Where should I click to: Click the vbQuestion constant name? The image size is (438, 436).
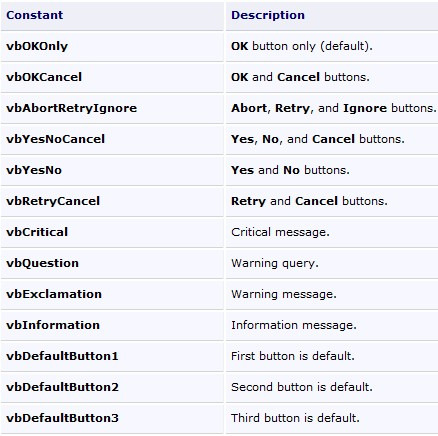point(42,263)
